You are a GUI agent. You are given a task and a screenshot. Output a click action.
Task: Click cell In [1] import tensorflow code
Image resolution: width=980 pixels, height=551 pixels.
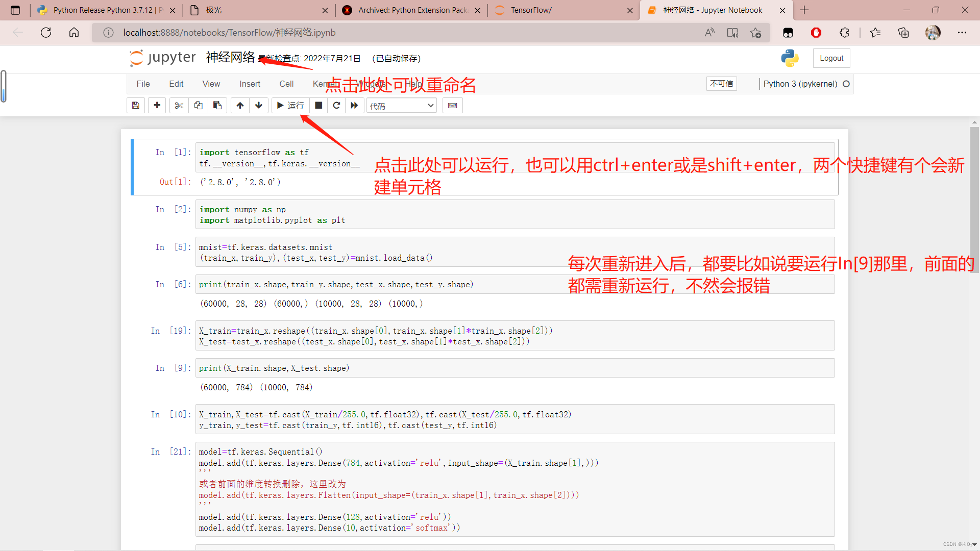(x=515, y=158)
